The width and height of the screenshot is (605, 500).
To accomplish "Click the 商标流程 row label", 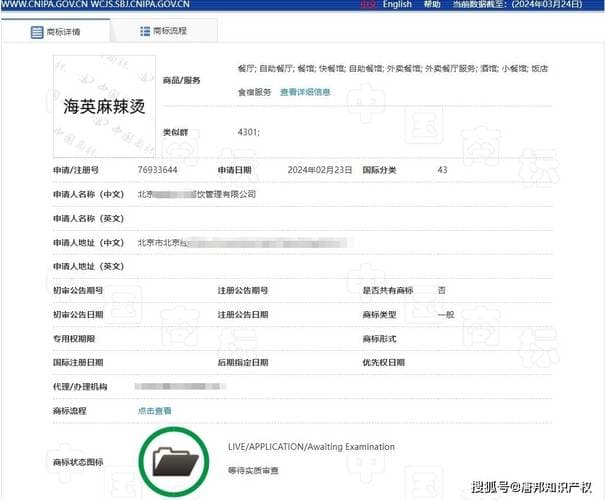I will click(69, 411).
